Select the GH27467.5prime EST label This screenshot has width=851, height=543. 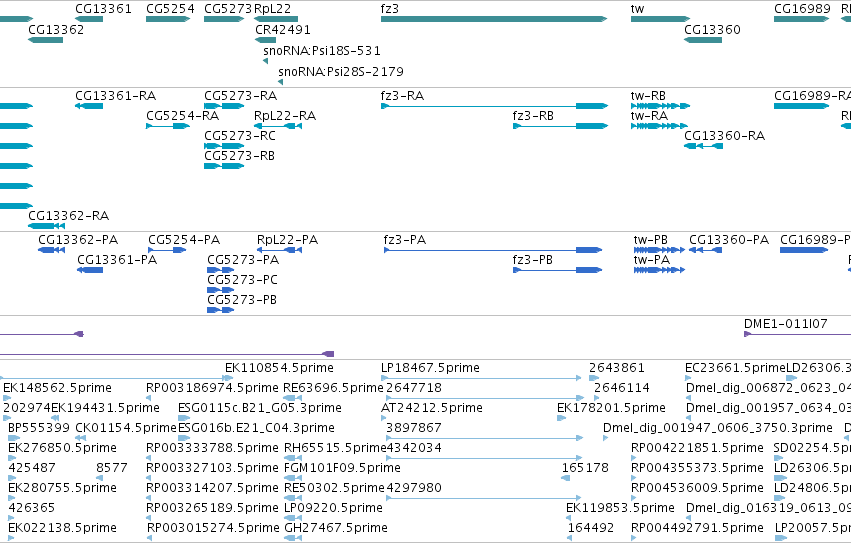336,528
